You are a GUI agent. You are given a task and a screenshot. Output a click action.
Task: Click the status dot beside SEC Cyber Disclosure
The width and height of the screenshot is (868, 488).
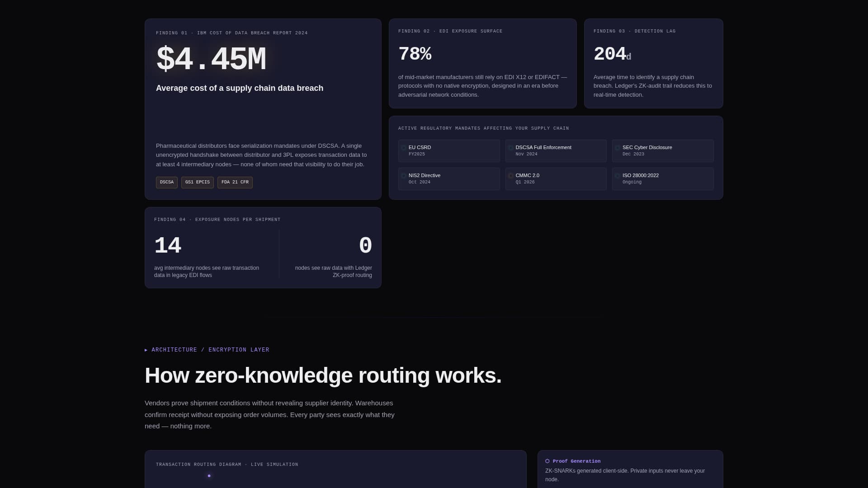pos(618,148)
